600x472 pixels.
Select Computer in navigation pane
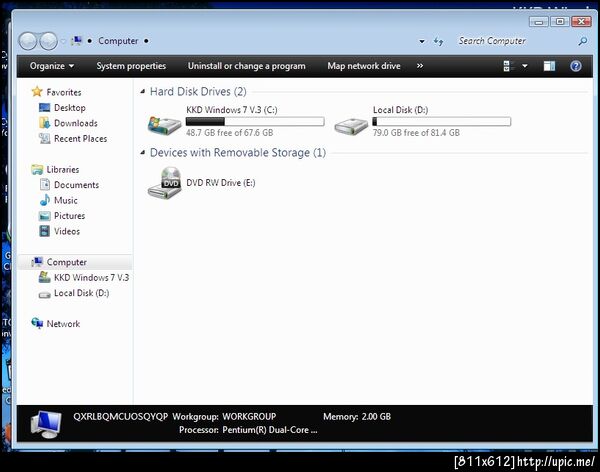[x=67, y=262]
